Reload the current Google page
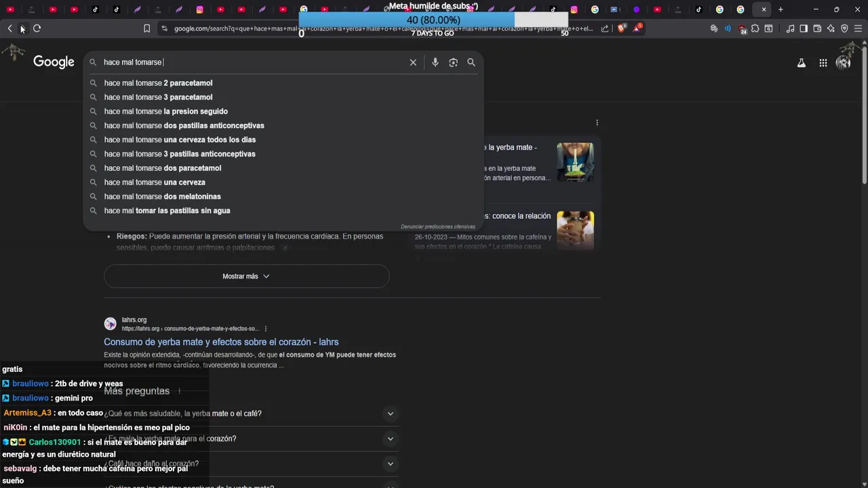 pos(37,28)
